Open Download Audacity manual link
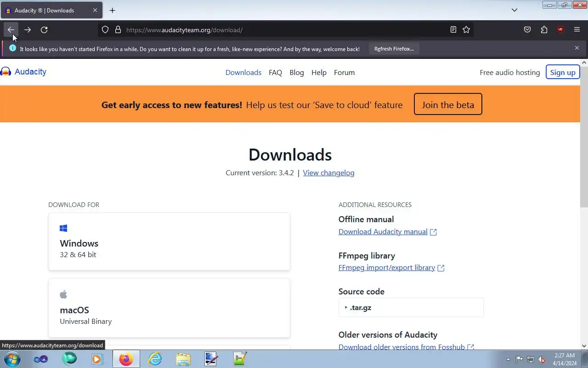Image resolution: width=588 pixels, height=368 pixels. 383,232
